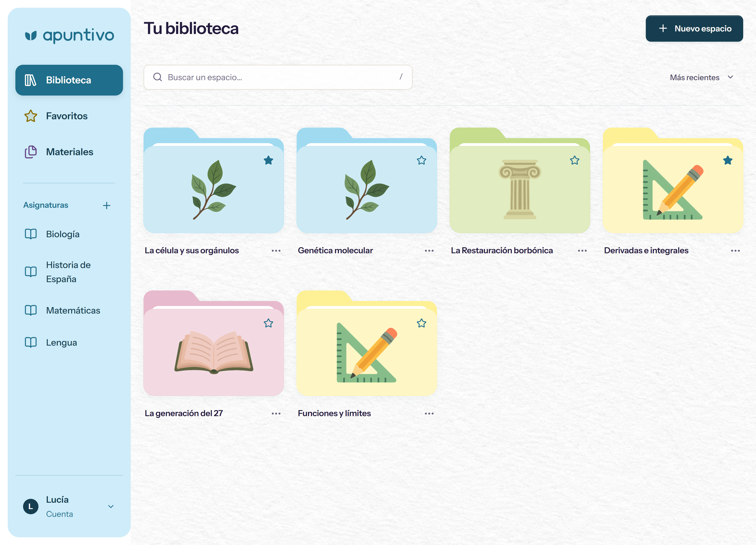Open the Biblioteca section

coord(69,80)
